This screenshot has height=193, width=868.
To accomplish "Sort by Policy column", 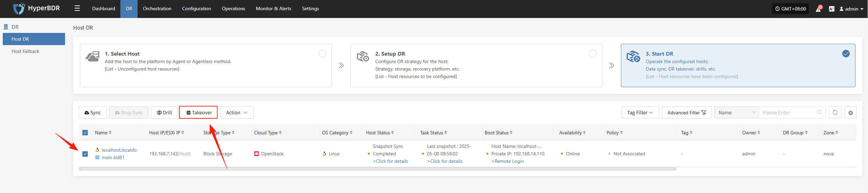I will (622, 133).
